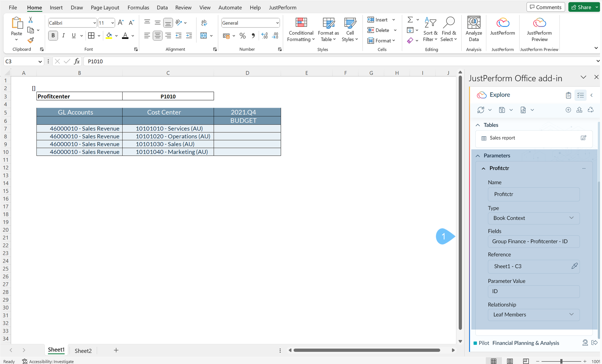Open the Book Context type dropdown
This screenshot has height=364, width=602.
point(571,218)
